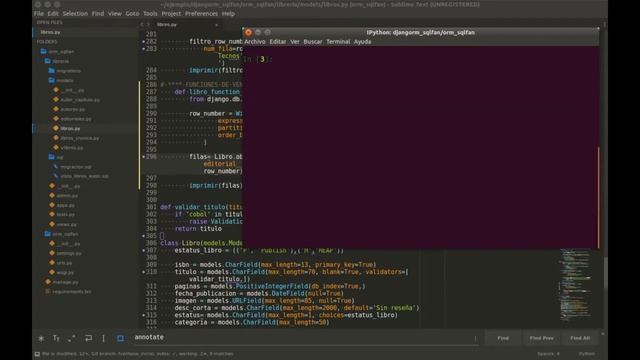The image size is (640, 360).
Task: Collapse the inner orm_sqlfan settings folder
Action: click(48, 234)
